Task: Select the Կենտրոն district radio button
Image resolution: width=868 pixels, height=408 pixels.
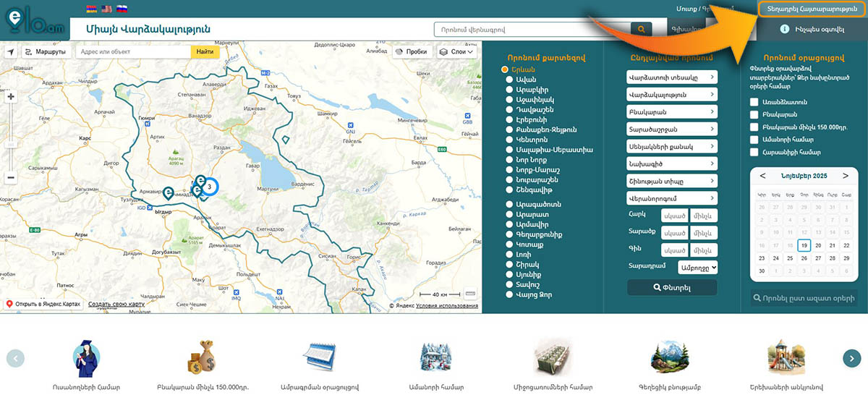Action: coord(509,140)
